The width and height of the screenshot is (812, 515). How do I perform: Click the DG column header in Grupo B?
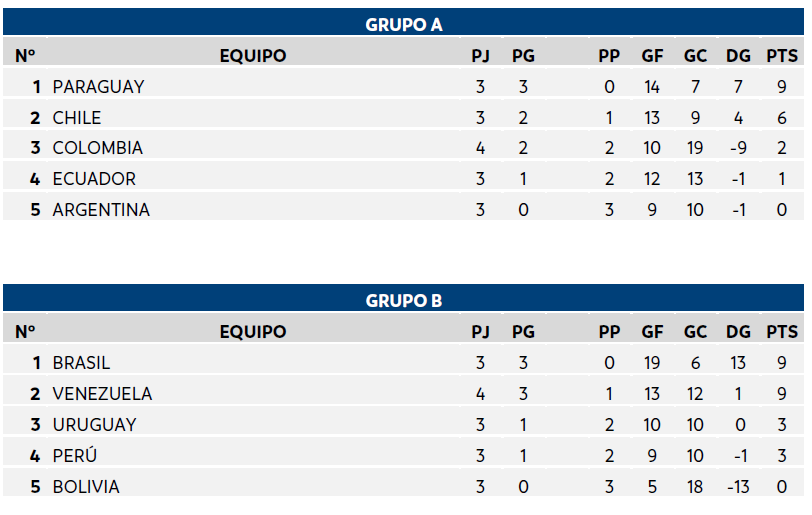(x=738, y=332)
